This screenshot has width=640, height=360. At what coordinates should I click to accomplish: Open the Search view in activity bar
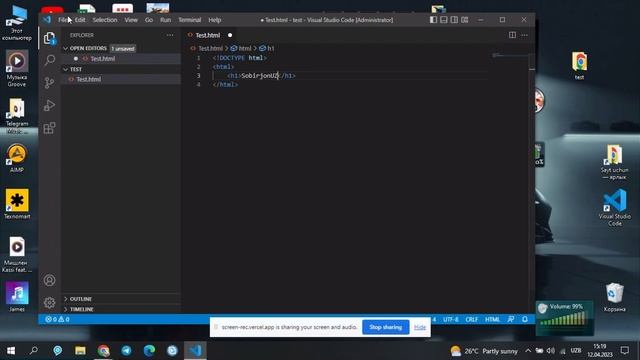point(49,60)
